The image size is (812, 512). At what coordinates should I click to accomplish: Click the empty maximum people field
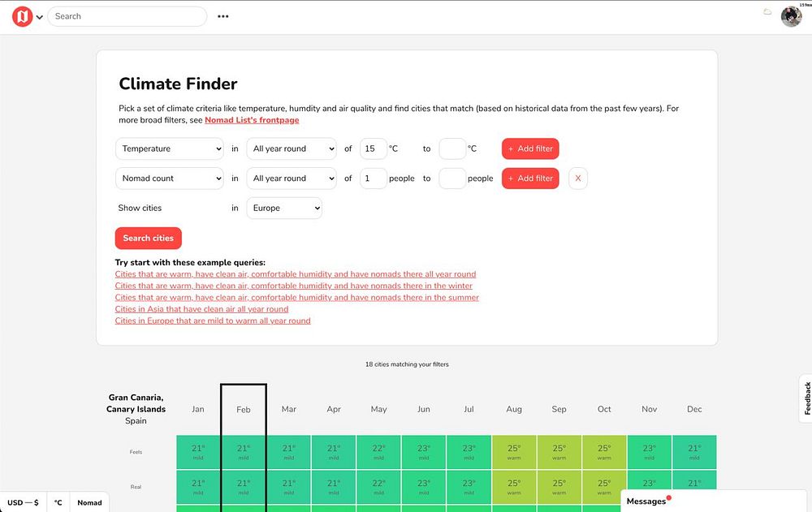click(x=452, y=178)
